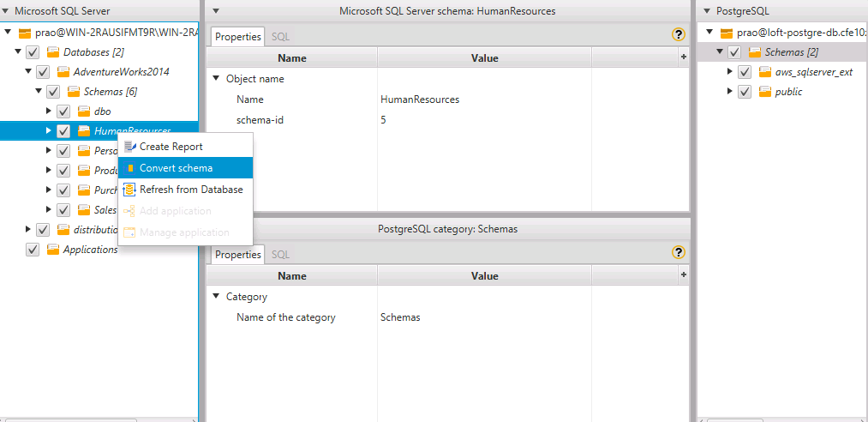Choose Convert schema from context menu
868x422 pixels.
(x=185, y=168)
